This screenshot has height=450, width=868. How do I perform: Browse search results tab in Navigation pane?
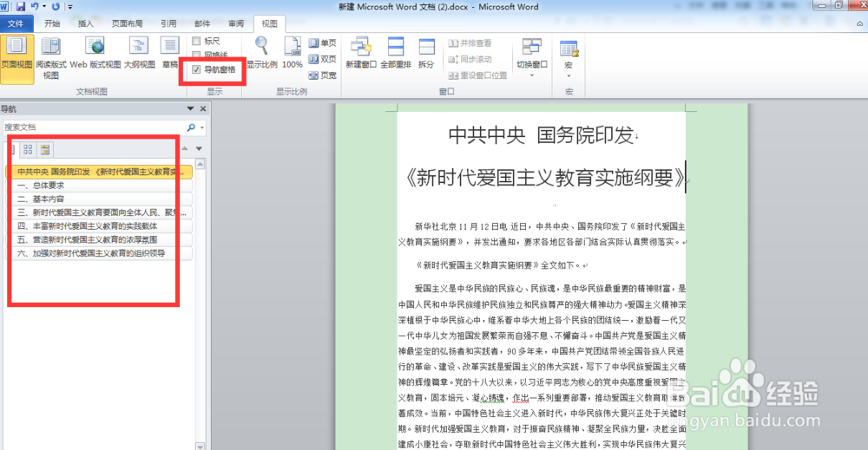(45, 149)
